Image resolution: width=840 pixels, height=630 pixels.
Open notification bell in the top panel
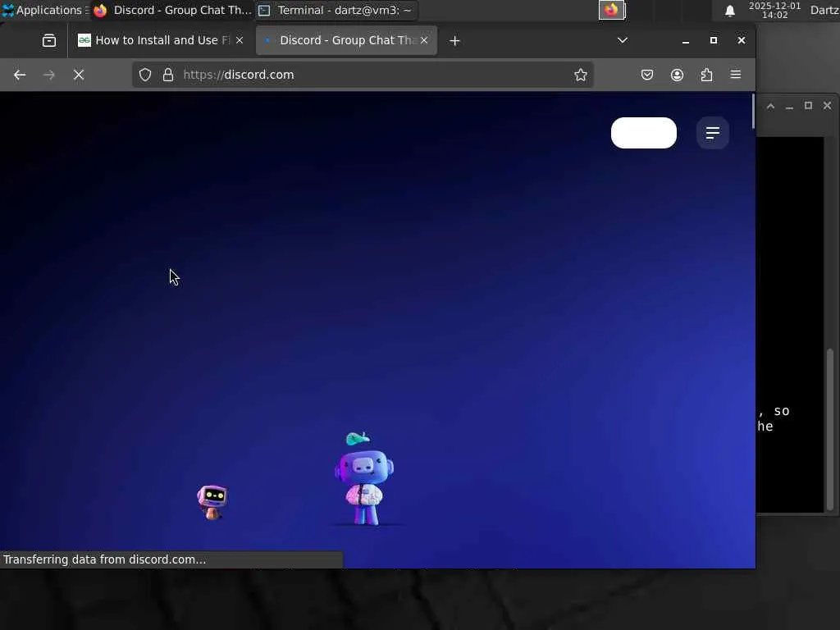point(729,11)
